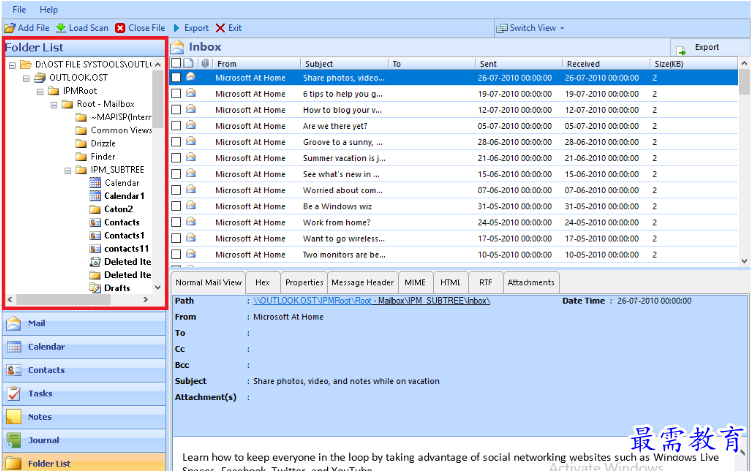Screen dimensions: 752x471
Task: Toggle the select-all checkbox in message list header
Action: [x=176, y=63]
